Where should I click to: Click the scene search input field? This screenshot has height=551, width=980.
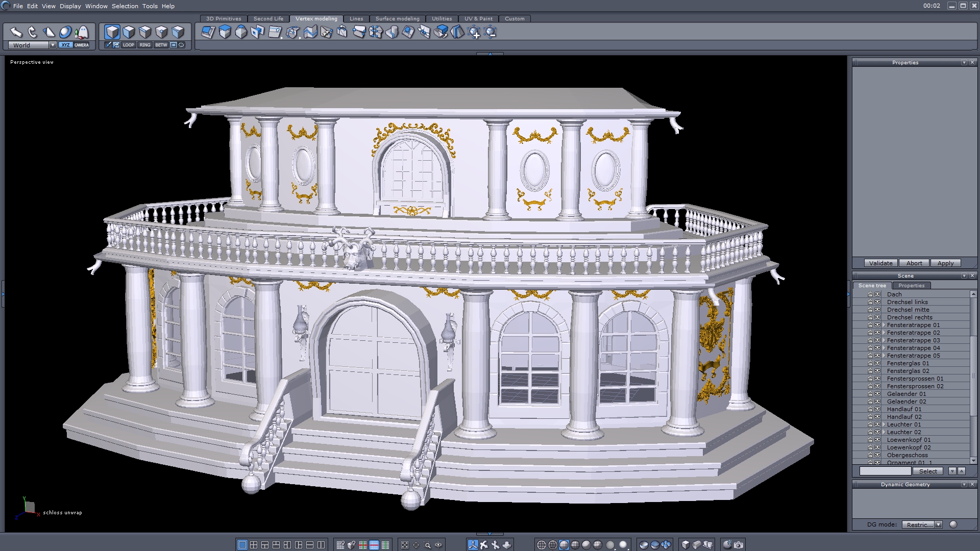coord(885,471)
